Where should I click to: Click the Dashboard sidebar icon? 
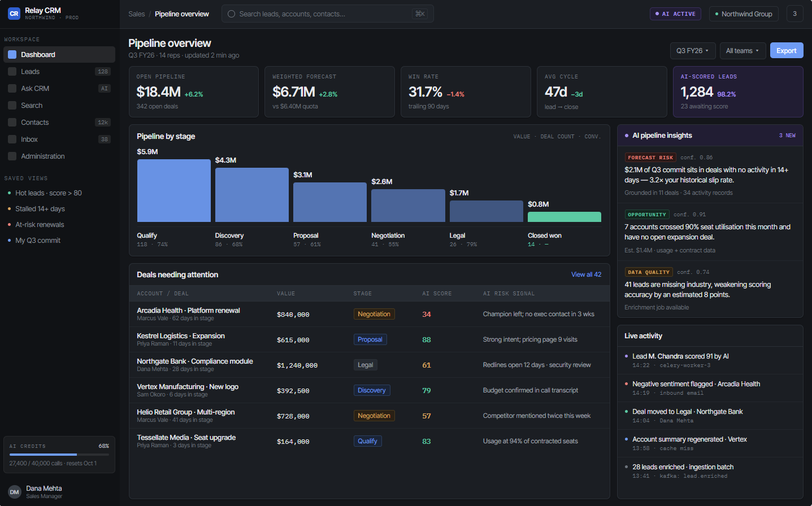(x=12, y=55)
